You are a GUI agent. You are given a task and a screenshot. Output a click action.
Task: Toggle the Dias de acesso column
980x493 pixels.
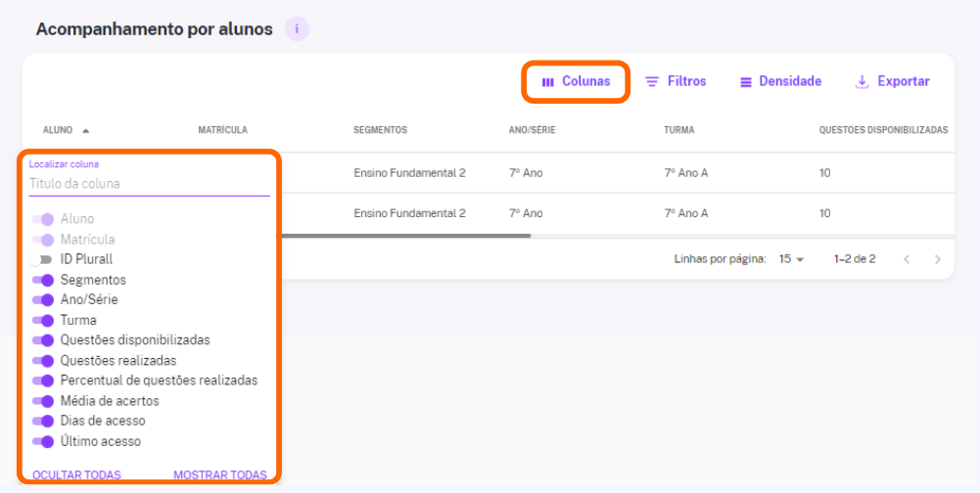[43, 421]
